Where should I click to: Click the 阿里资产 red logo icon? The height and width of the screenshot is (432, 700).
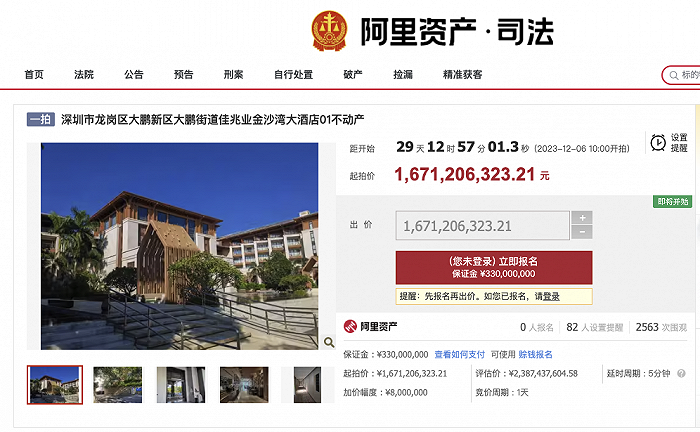pos(350,327)
